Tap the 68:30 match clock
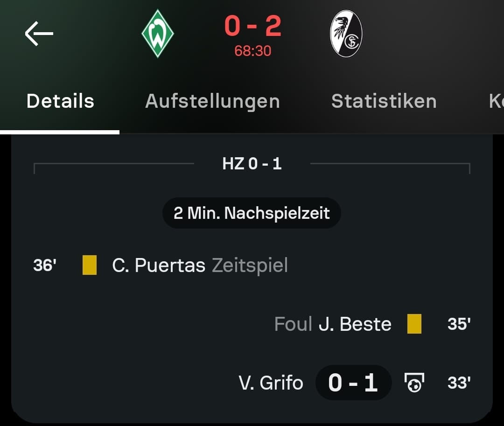 (x=252, y=51)
